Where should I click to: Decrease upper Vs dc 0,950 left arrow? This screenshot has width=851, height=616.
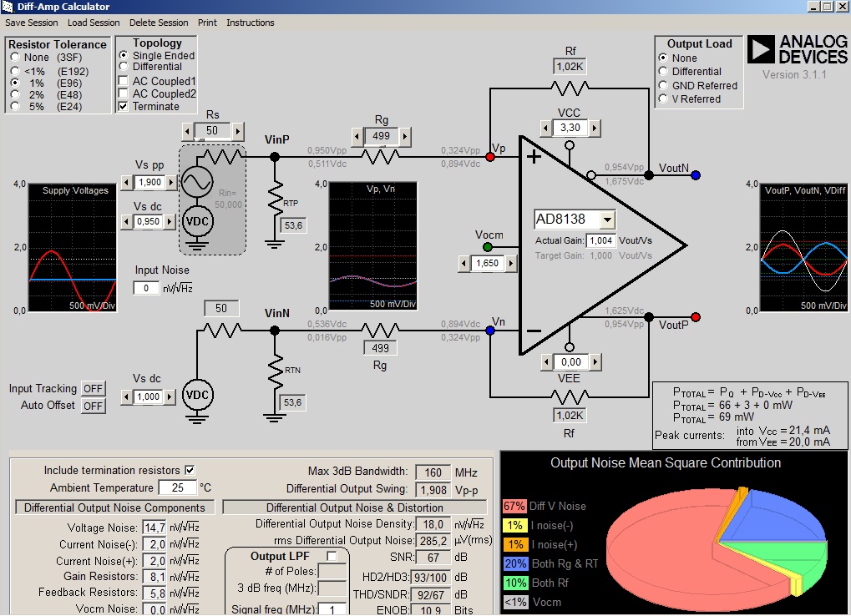pos(126,221)
